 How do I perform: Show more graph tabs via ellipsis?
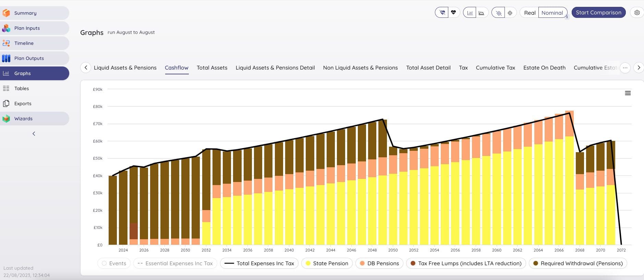click(625, 68)
